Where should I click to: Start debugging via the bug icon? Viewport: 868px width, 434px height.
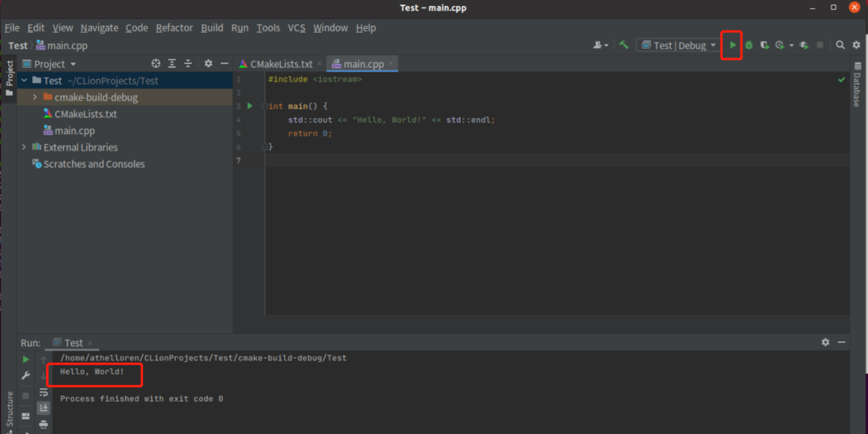point(748,45)
